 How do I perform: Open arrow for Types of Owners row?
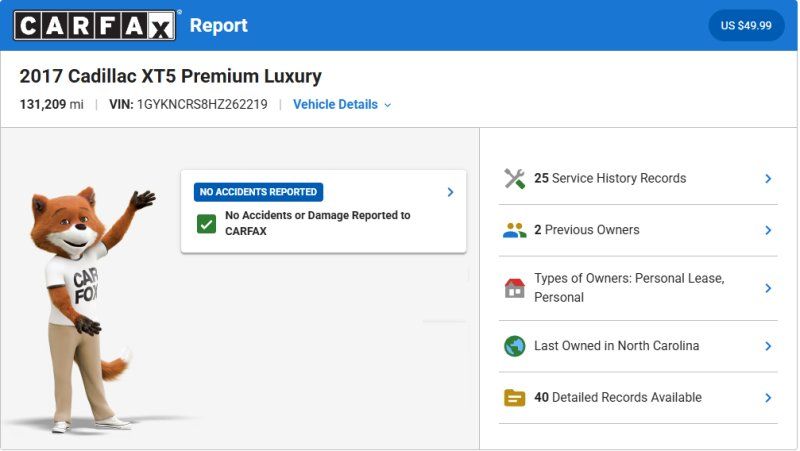[768, 288]
